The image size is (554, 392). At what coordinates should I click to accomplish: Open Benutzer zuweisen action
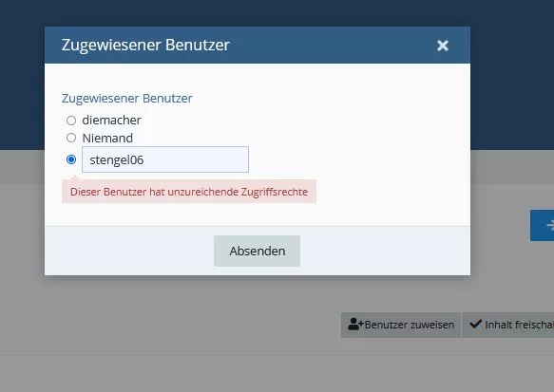tap(401, 325)
